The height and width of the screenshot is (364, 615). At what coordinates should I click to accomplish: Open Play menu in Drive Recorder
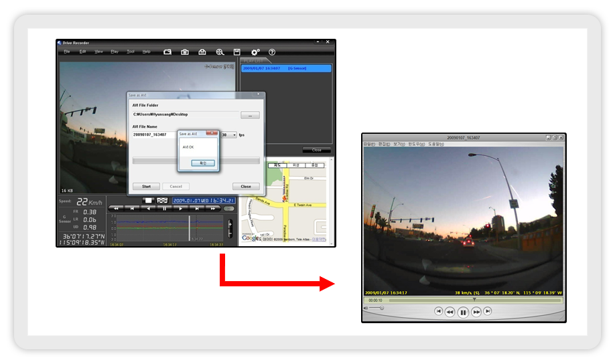115,52
